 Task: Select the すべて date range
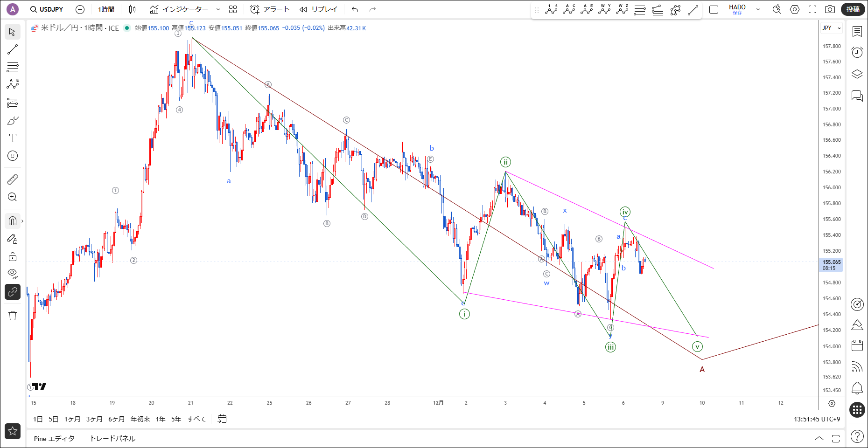tap(196, 419)
